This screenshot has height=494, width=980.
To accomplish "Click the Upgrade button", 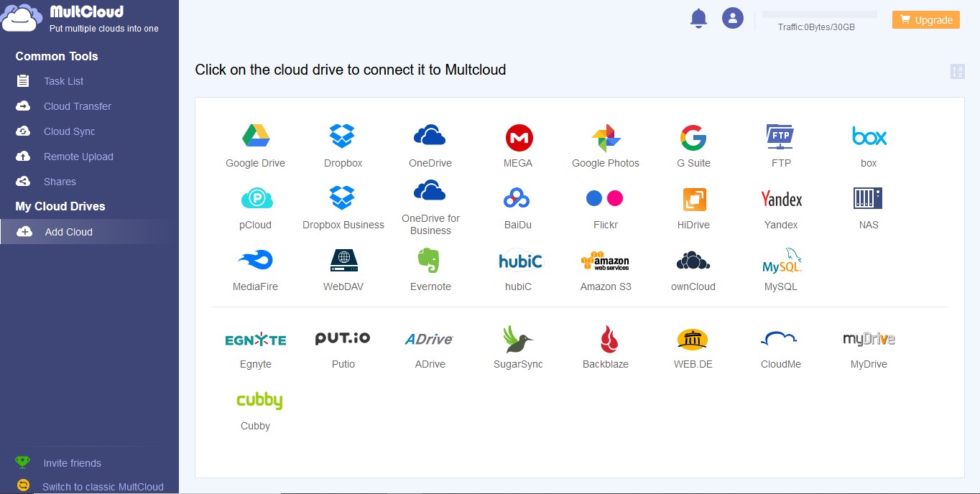I will tap(926, 20).
